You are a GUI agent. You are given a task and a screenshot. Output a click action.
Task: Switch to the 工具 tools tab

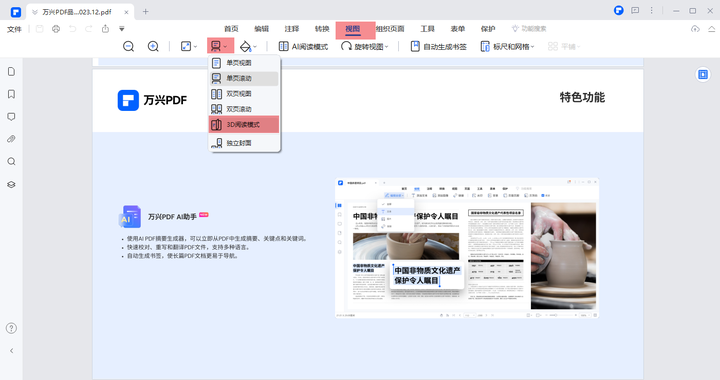point(428,29)
